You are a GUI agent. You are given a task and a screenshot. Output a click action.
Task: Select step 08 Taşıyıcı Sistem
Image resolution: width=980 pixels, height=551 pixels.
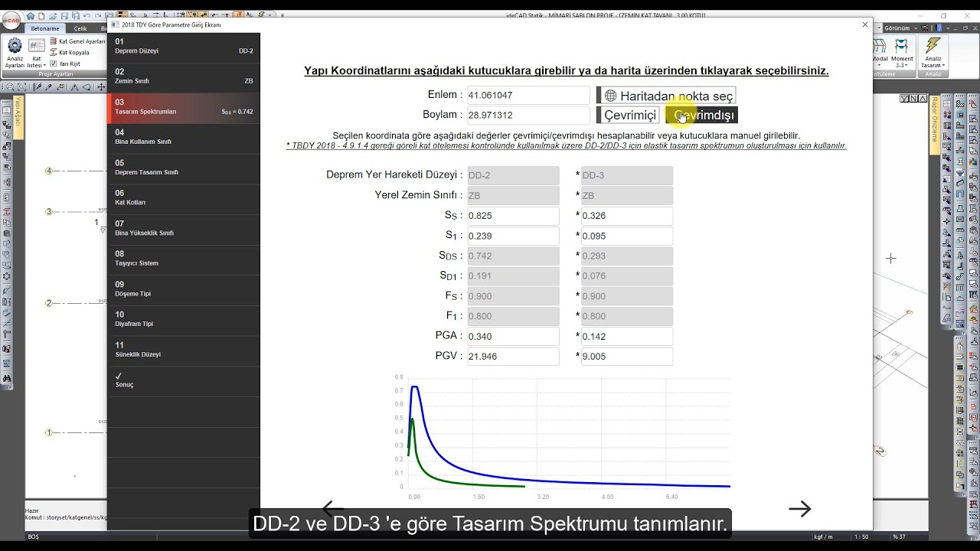click(184, 259)
